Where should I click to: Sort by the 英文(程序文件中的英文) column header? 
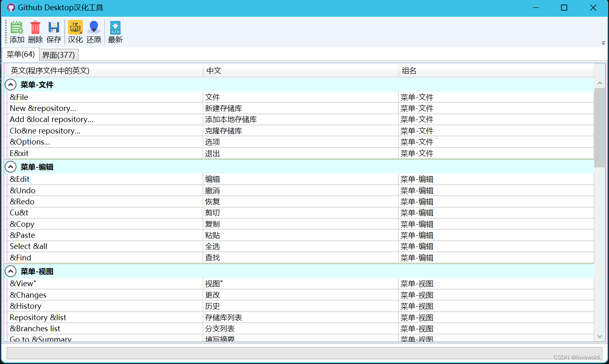(x=105, y=70)
